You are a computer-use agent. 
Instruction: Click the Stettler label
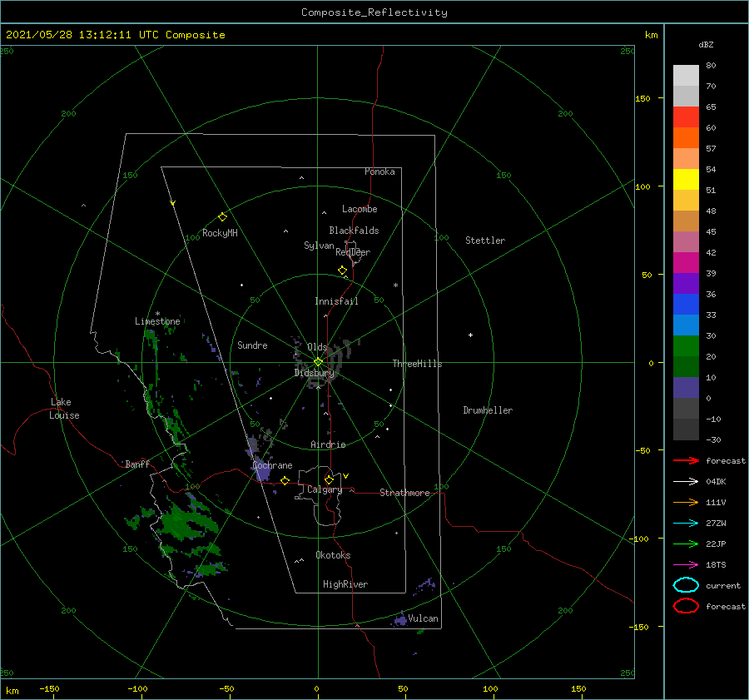tap(485, 241)
